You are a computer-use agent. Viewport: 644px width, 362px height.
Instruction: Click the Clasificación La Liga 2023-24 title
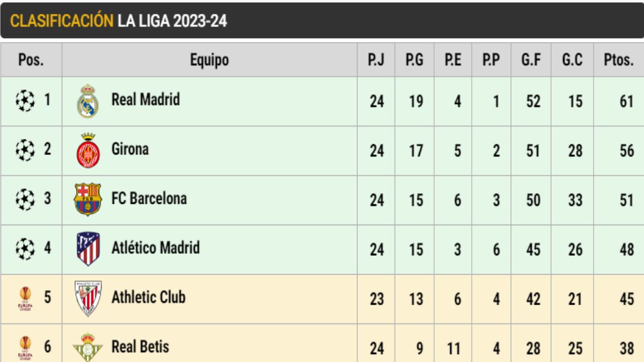[119, 21]
